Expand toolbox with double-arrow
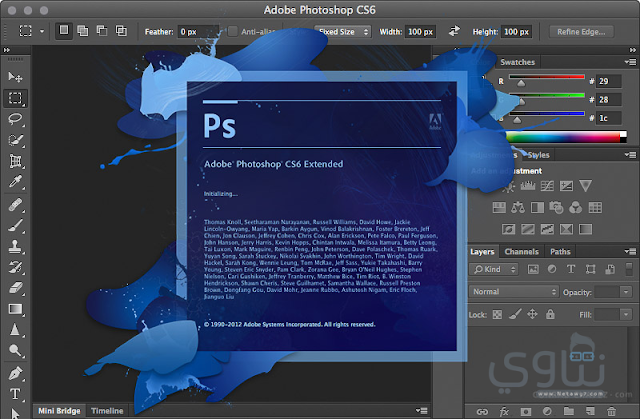Viewport: 640px width, 419px height. tap(7, 50)
